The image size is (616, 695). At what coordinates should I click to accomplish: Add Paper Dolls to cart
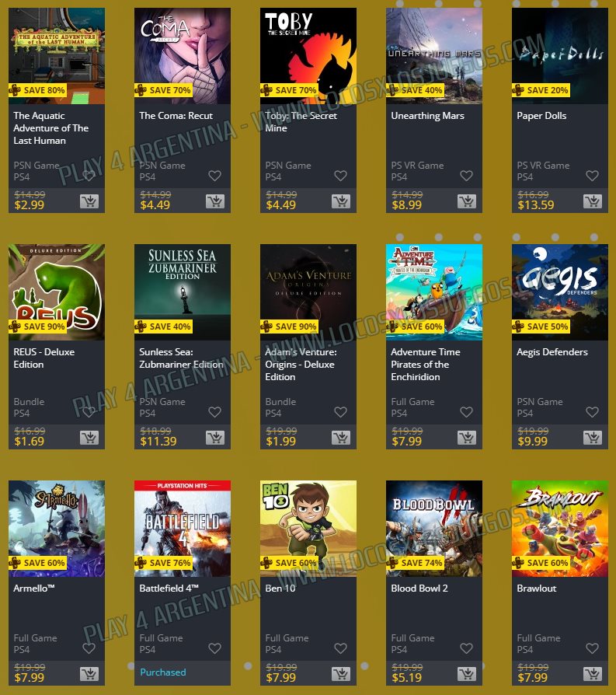coord(592,201)
